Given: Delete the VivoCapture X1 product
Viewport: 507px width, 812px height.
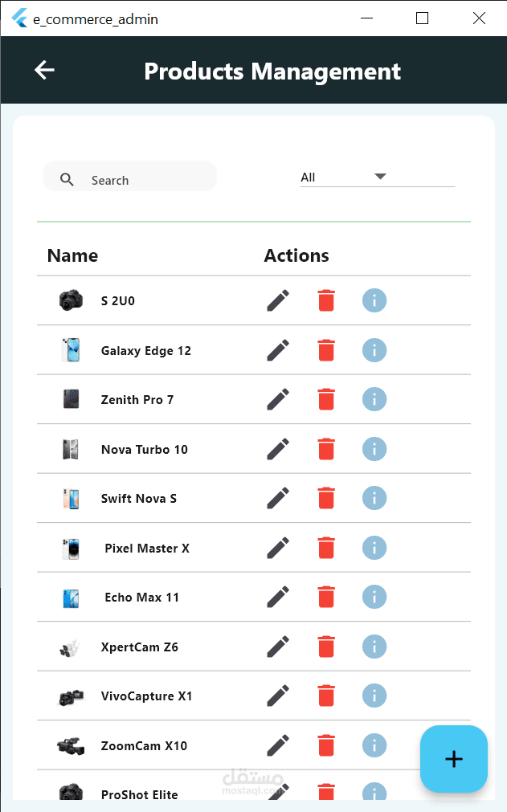Looking at the screenshot, I should pyautogui.click(x=326, y=696).
